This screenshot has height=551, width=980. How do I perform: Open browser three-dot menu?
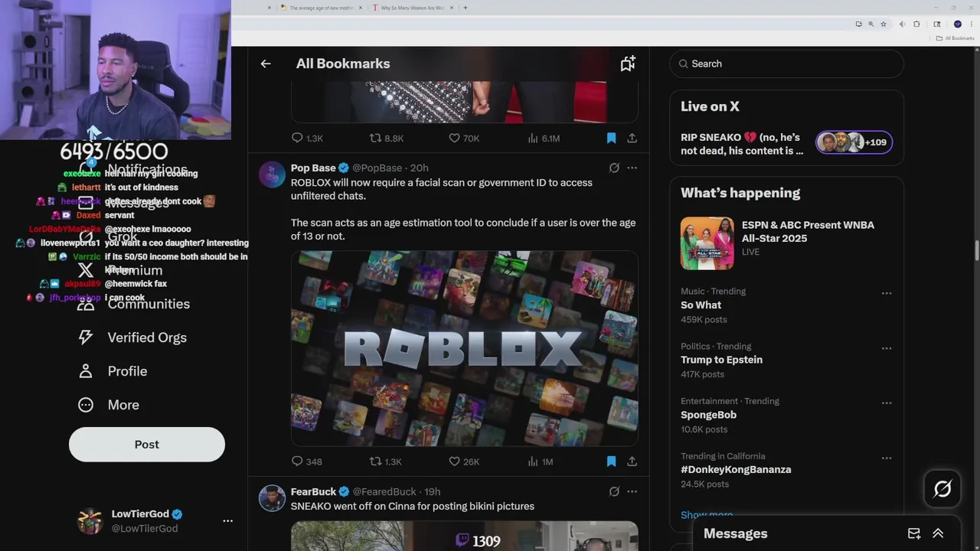coord(971,24)
